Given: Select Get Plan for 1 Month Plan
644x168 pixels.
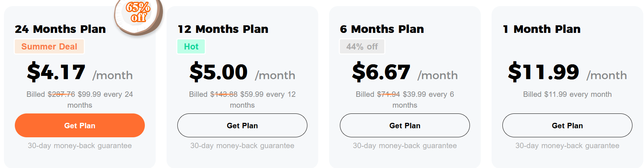Looking at the screenshot, I should 567,125.
